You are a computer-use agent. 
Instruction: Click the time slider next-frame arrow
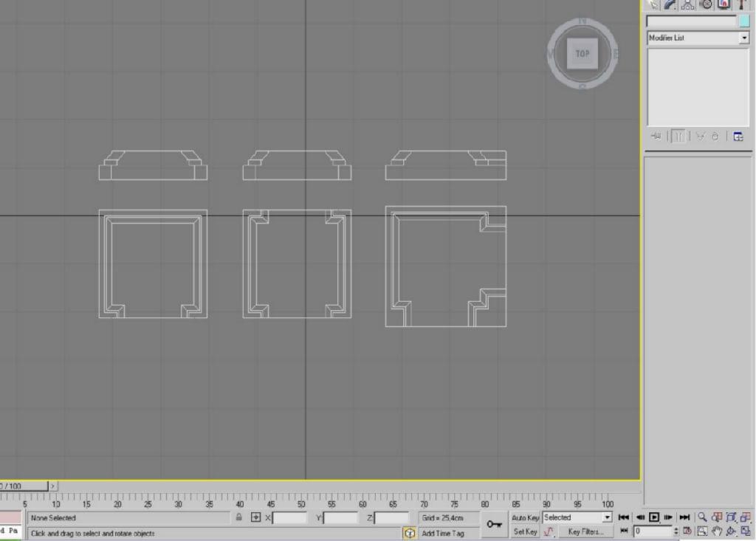[53, 486]
